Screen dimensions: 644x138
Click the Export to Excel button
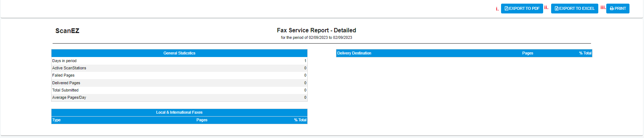pos(575,8)
